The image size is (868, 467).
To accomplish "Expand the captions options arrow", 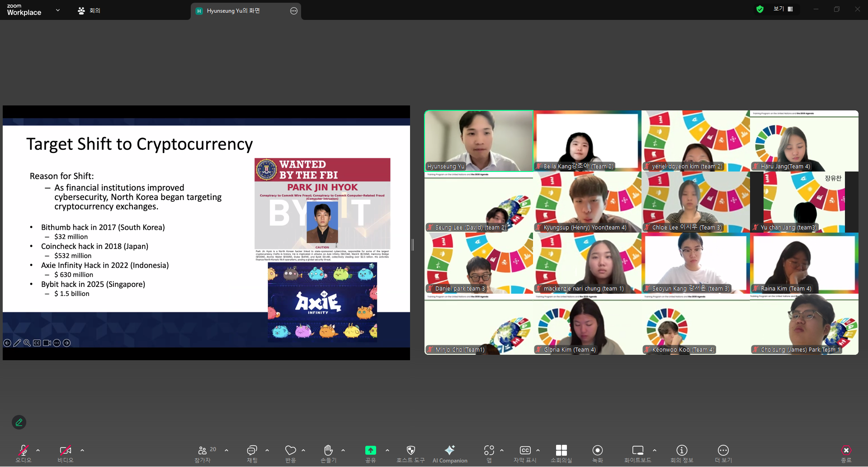I will pos(538,450).
